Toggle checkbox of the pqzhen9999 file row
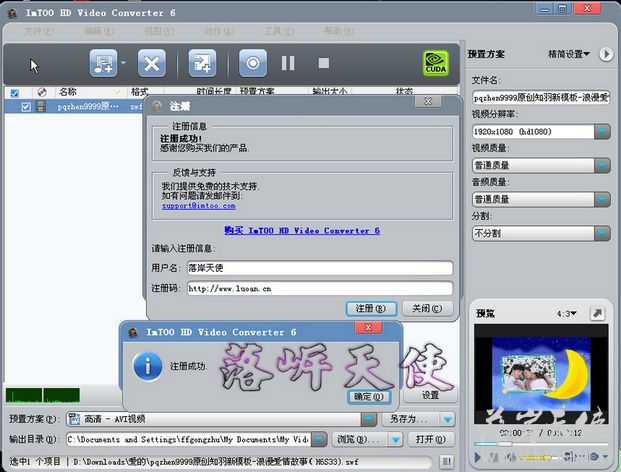The image size is (621, 472). pyautogui.click(x=26, y=107)
